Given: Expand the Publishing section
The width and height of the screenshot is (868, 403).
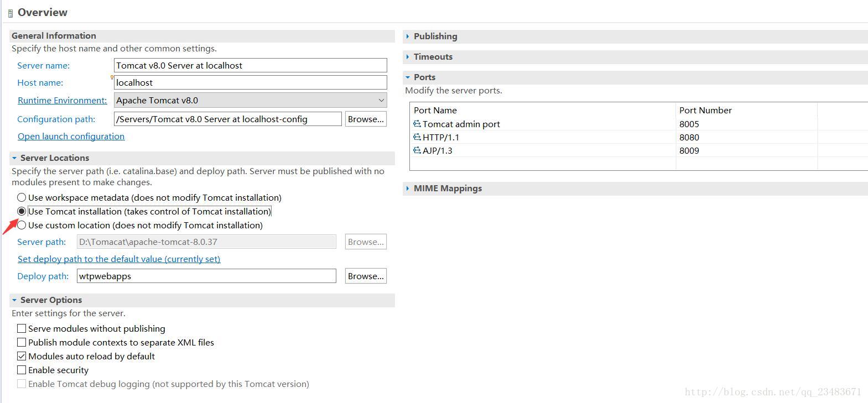Looking at the screenshot, I should click(408, 36).
